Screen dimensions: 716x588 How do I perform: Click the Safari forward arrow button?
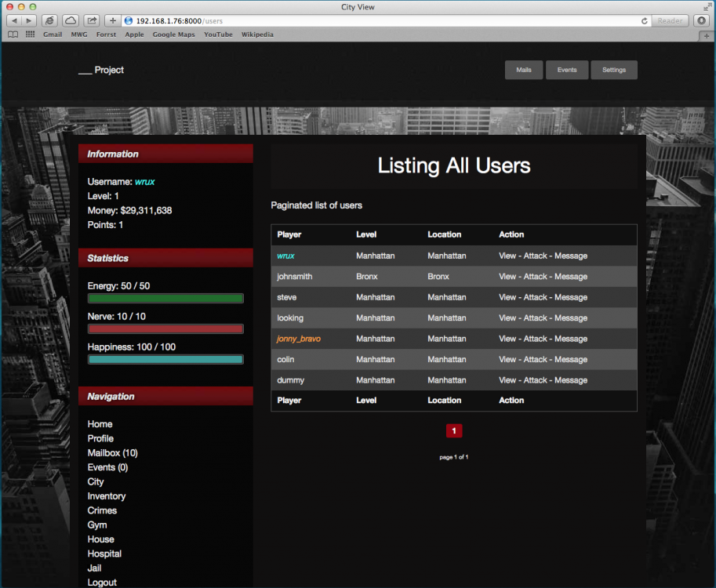tap(29, 20)
